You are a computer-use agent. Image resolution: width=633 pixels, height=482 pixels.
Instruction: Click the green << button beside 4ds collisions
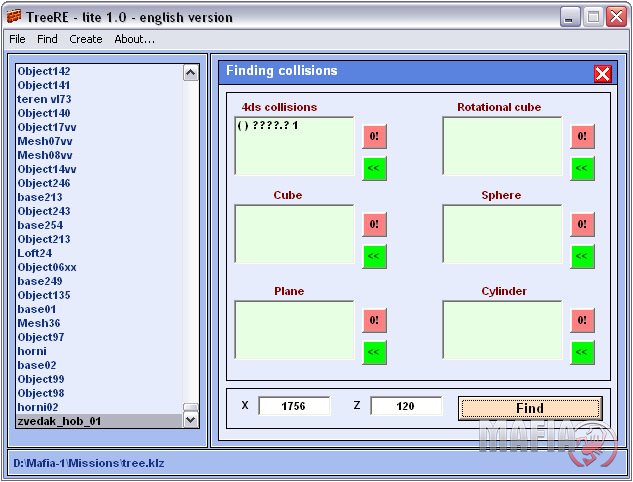(374, 169)
